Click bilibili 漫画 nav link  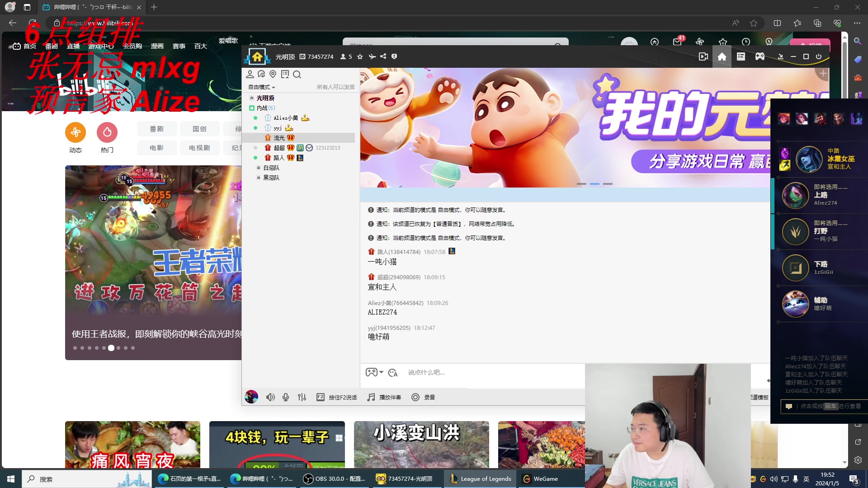157,46
